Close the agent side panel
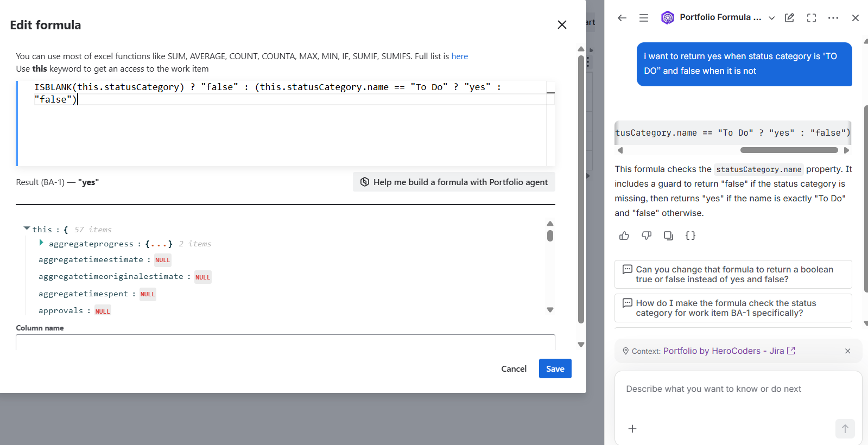This screenshot has height=445, width=868. 856,18
